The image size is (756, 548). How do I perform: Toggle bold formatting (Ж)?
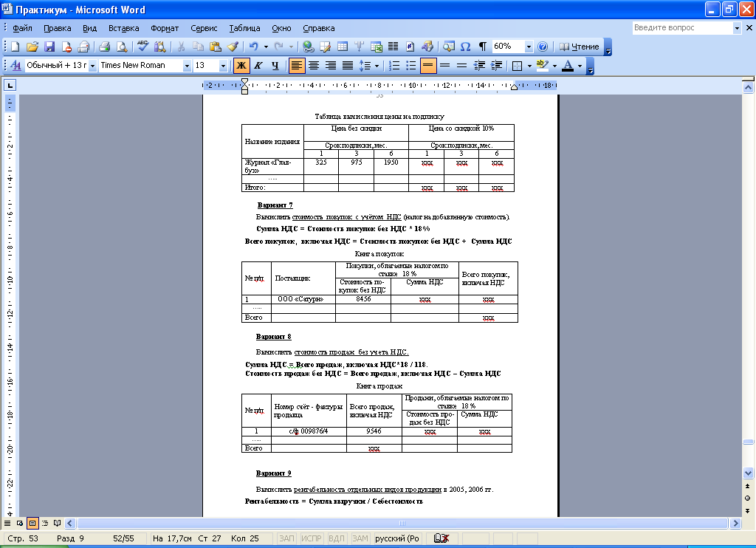coord(241,65)
